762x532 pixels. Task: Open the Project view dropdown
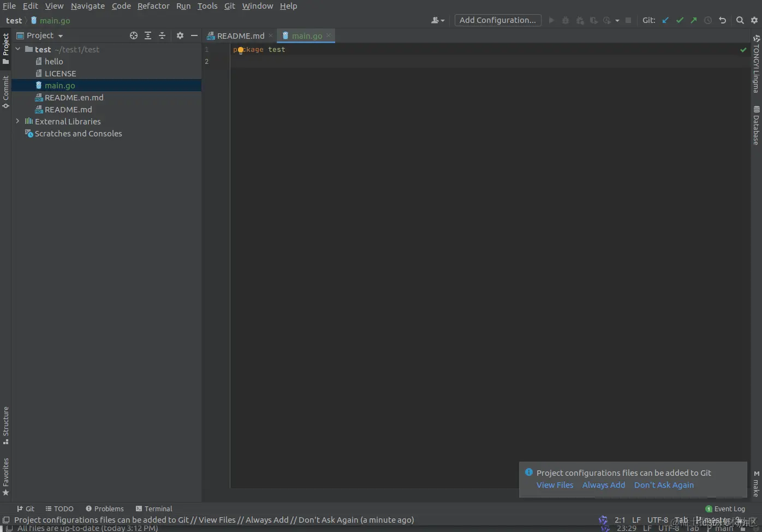tap(40, 35)
